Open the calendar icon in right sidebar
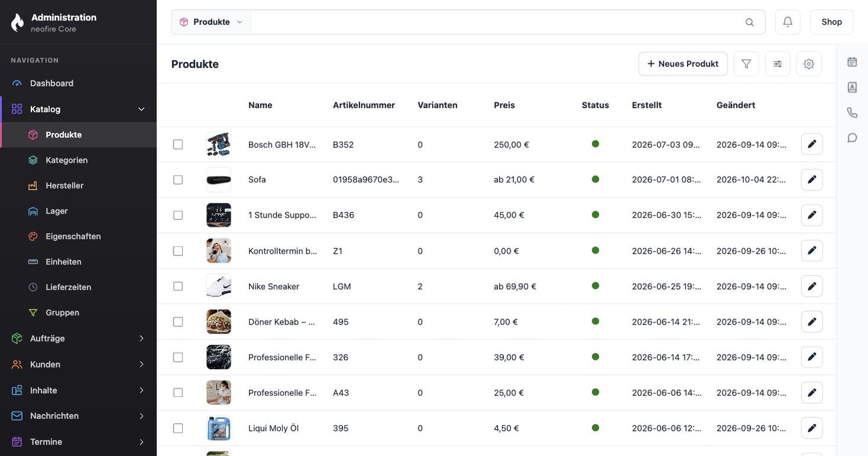 coord(852,61)
